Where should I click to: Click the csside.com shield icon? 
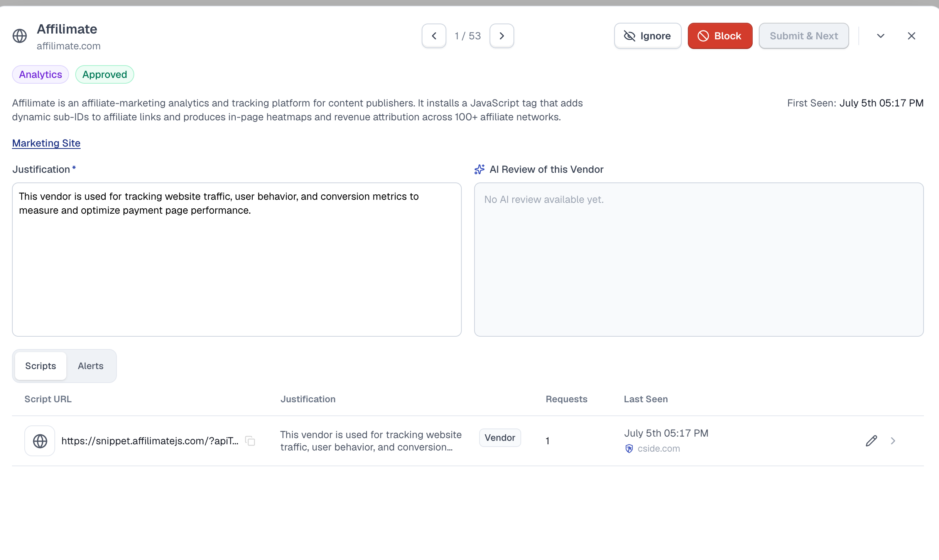pyautogui.click(x=629, y=449)
